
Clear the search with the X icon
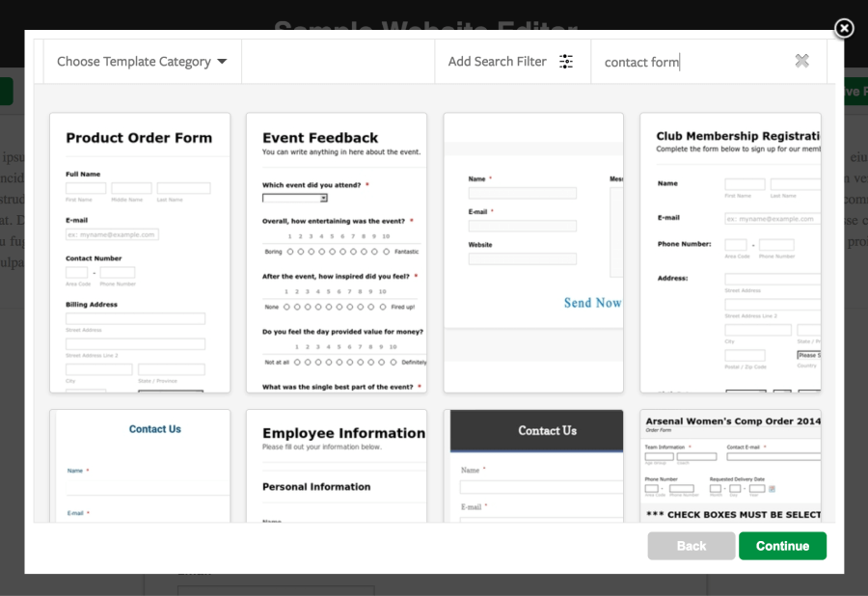point(801,60)
